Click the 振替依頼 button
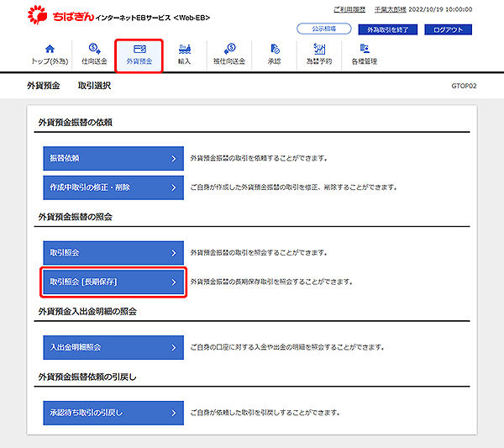This screenshot has height=448, width=504. 113,158
